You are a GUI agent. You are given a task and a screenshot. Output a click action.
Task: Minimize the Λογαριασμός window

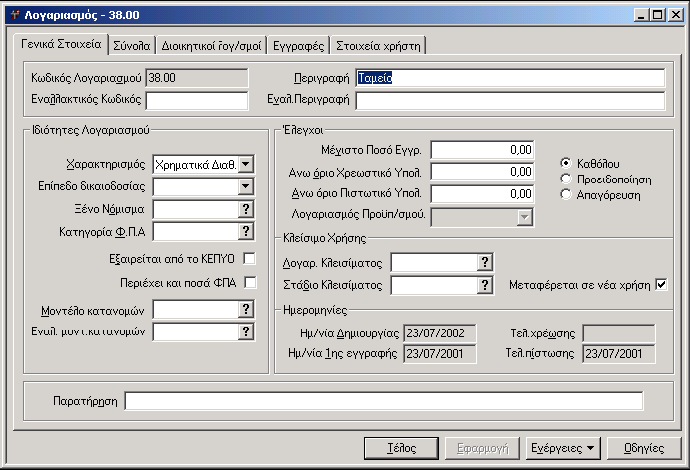pos(641,15)
